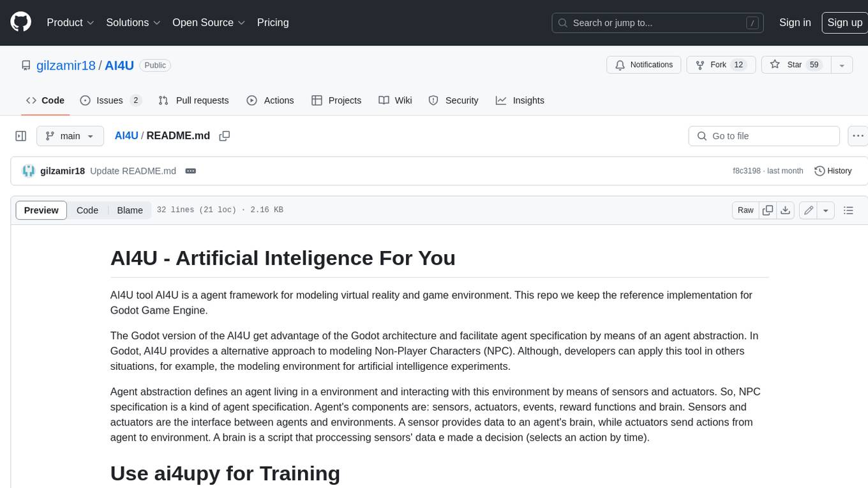Open the Pricing page
Viewport: 868px width, 488px height.
click(273, 22)
